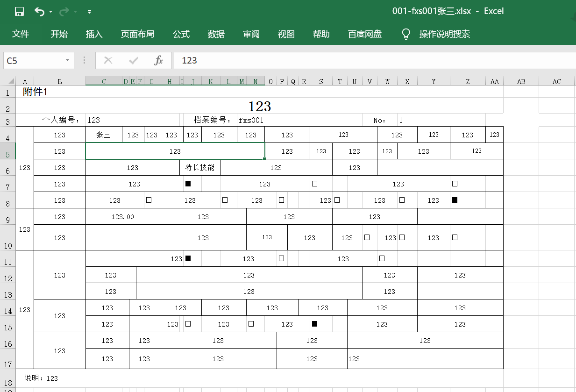Open the 文件 menu
This screenshot has width=576, height=392.
click(21, 34)
